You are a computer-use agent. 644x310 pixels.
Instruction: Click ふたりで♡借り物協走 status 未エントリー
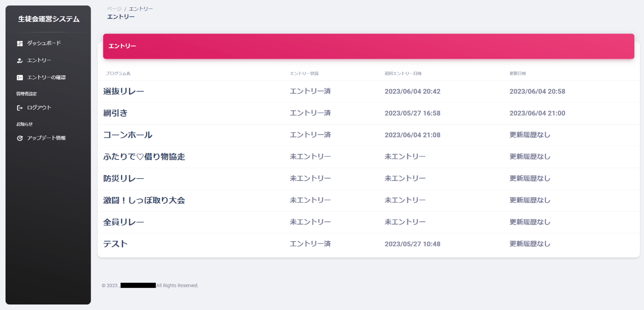click(310, 157)
